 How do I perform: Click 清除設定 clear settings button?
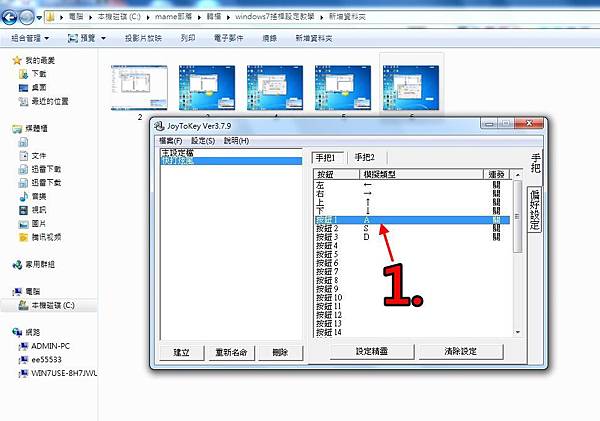click(x=460, y=351)
